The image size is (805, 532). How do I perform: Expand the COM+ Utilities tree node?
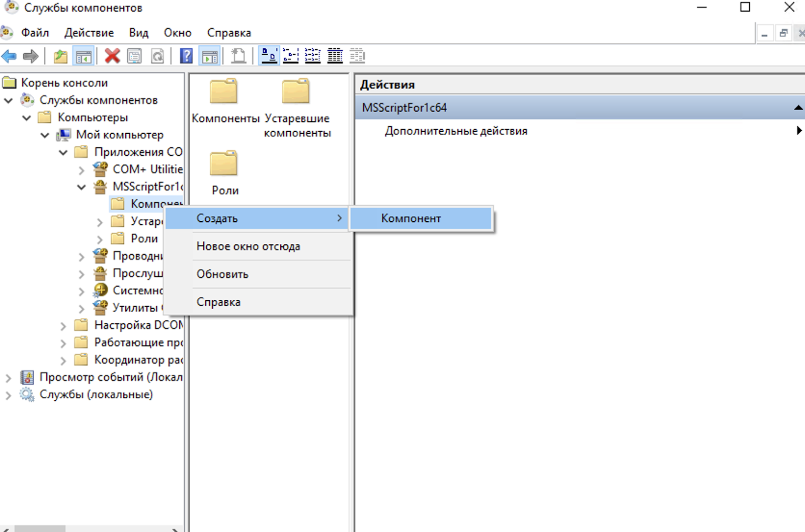tap(82, 170)
